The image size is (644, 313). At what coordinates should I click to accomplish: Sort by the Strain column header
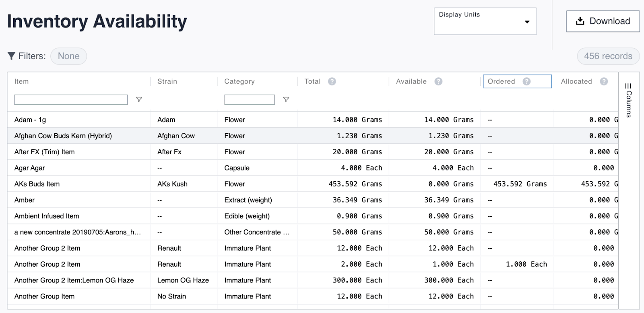click(x=167, y=81)
